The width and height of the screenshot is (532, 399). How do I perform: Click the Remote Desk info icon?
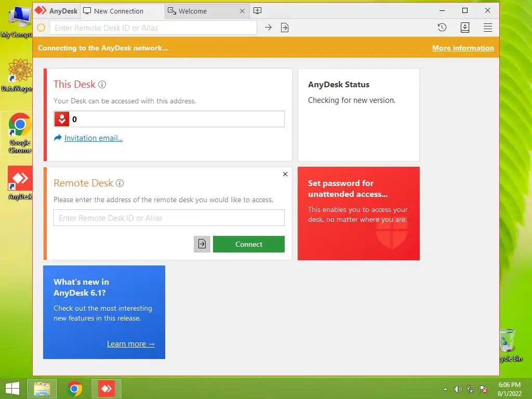tap(120, 183)
